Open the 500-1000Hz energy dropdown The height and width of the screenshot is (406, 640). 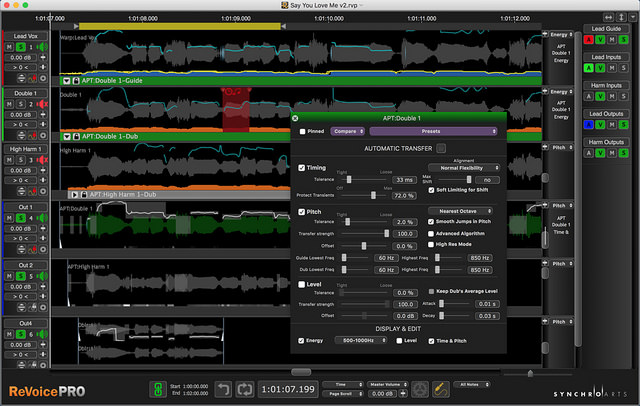pyautogui.click(x=360, y=340)
